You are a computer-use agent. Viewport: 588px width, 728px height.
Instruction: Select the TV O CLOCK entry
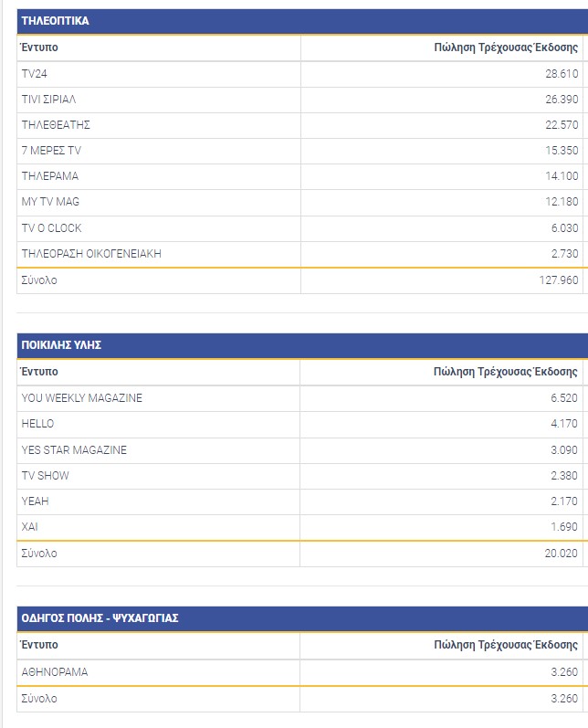click(51, 227)
